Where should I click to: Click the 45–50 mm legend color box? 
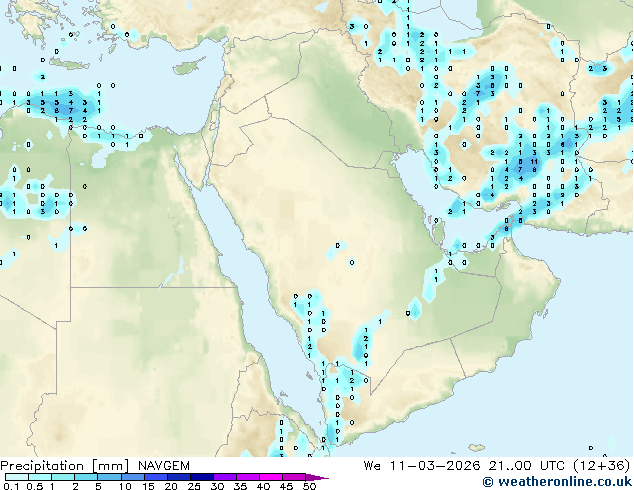click(294, 477)
